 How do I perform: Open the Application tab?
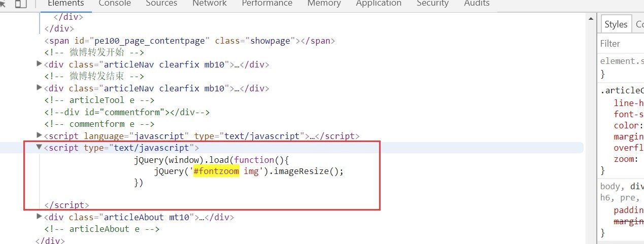(x=379, y=4)
